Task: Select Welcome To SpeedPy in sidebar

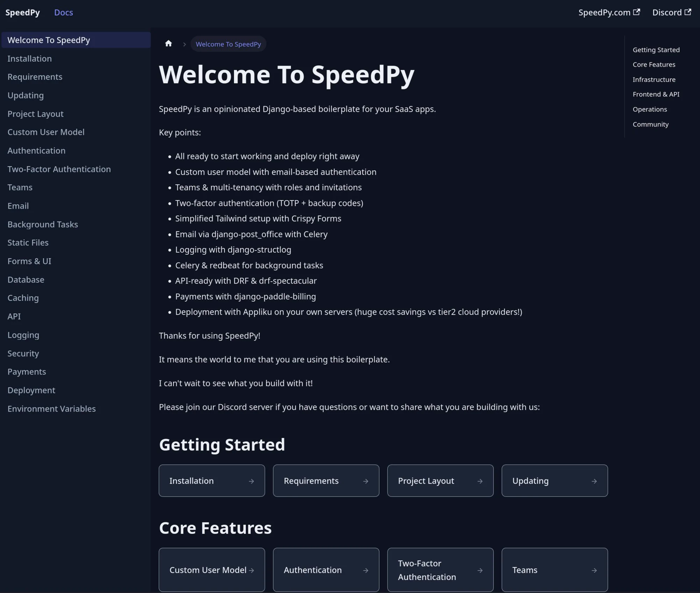Action: click(x=76, y=40)
